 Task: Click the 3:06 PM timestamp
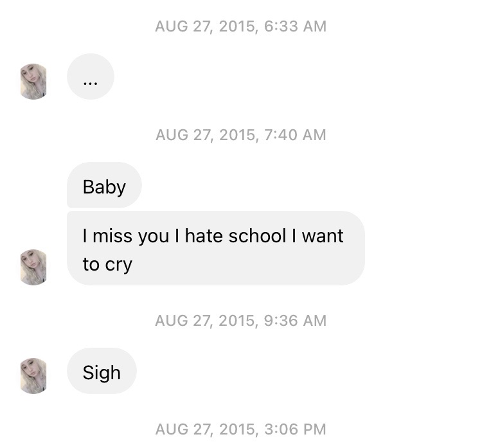241,429
